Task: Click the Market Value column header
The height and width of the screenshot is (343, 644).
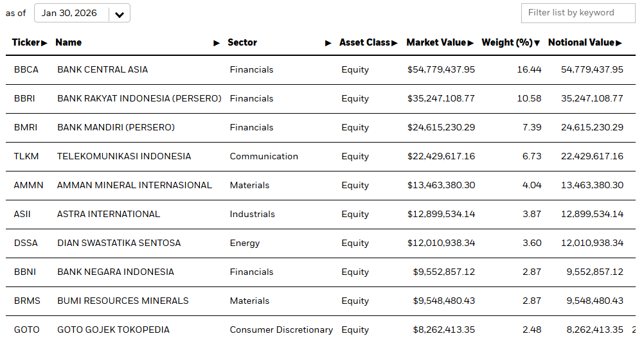Action: pyautogui.click(x=436, y=42)
